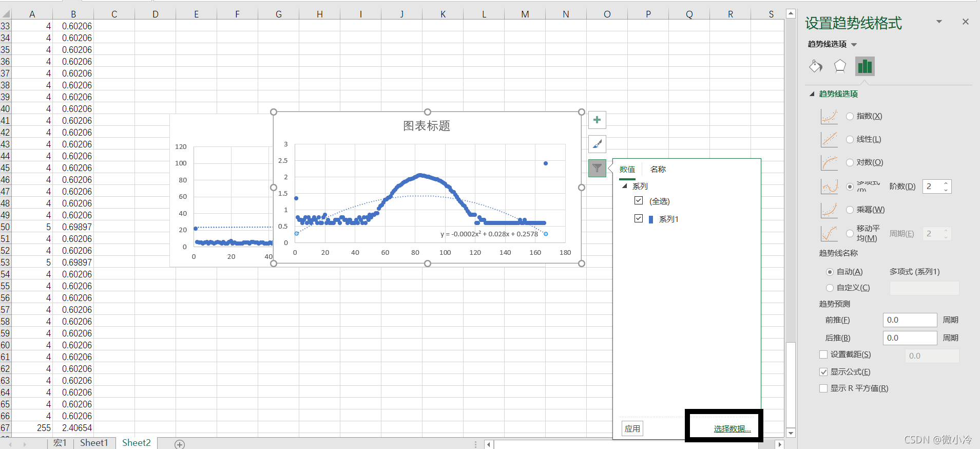Collapse the 系列 tree group
The height and width of the screenshot is (449, 980).
point(625,186)
